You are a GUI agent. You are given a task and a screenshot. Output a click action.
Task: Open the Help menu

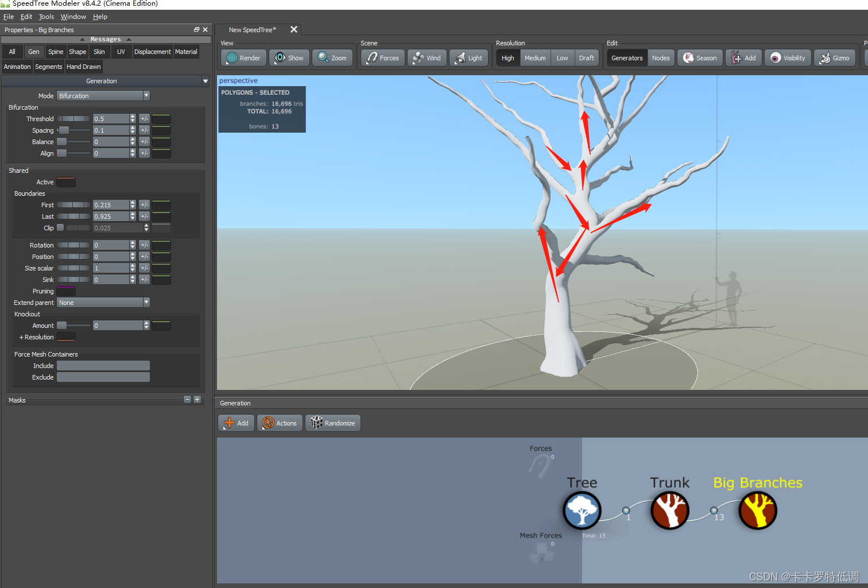point(100,17)
